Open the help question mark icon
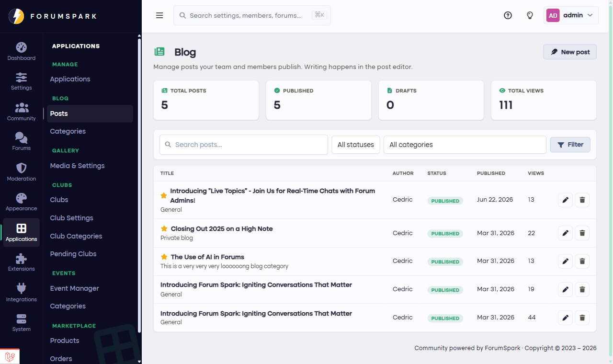 [x=508, y=15]
